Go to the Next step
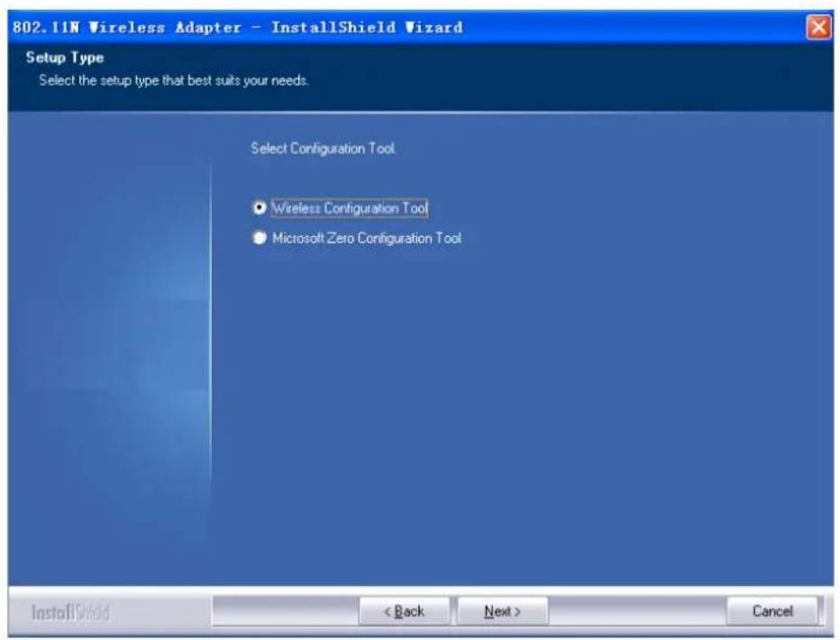 pos(503,611)
